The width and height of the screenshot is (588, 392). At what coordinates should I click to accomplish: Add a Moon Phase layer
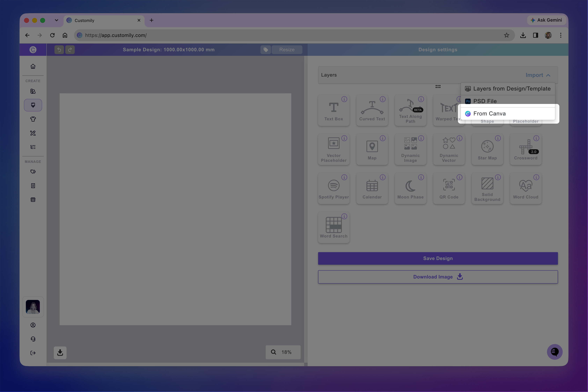click(x=410, y=188)
